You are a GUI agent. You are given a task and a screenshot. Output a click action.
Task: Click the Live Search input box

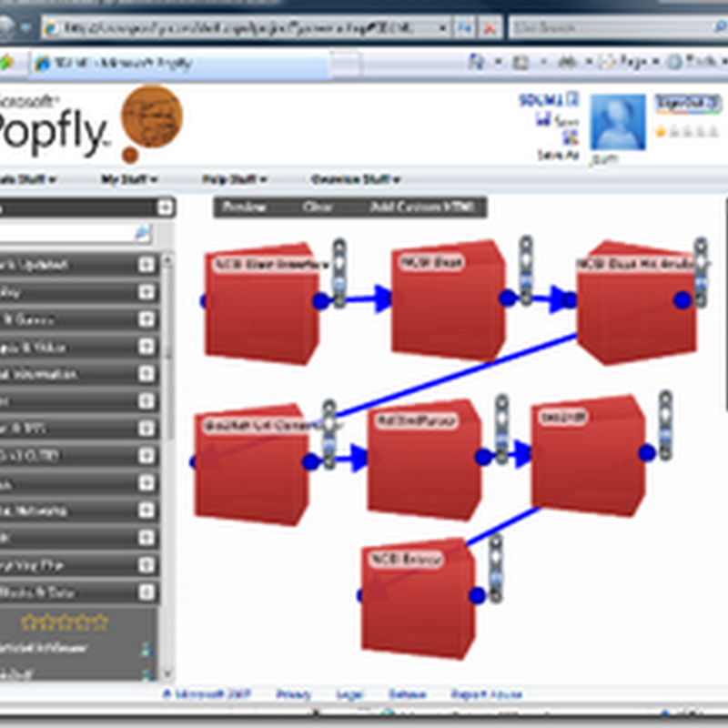click(x=611, y=28)
